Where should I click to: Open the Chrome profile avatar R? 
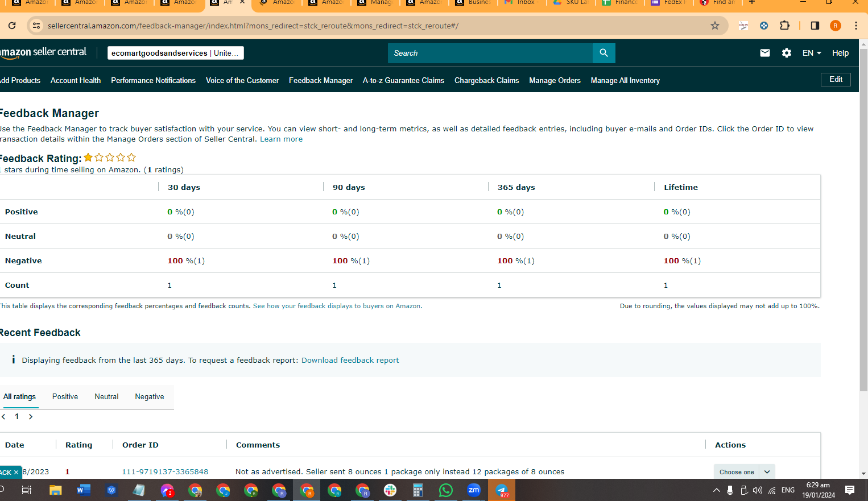(x=836, y=26)
